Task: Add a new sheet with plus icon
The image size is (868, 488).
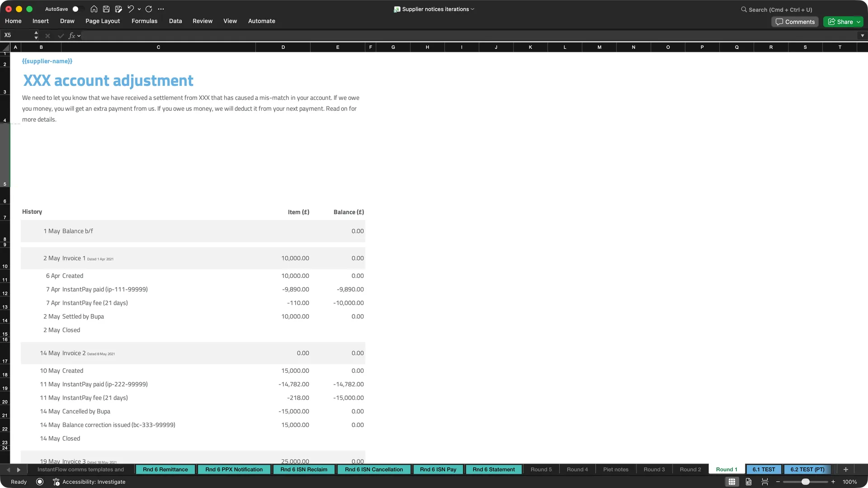Action: coord(846,469)
